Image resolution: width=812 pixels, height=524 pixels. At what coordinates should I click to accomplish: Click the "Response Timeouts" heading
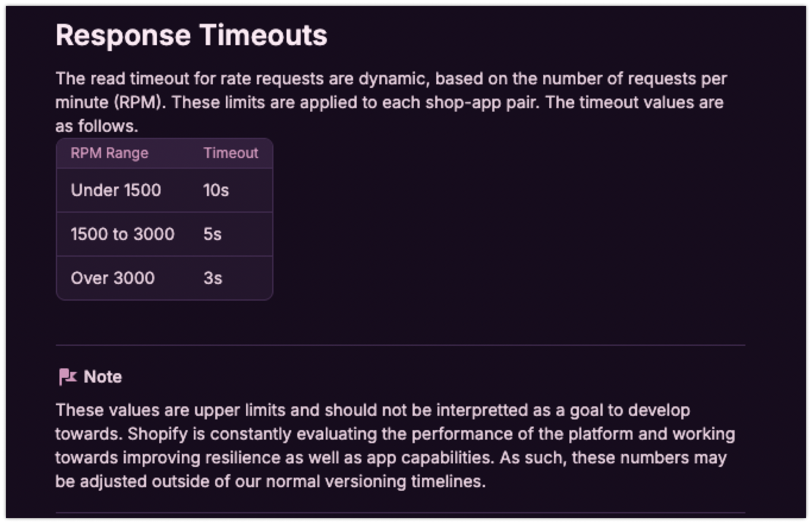point(191,35)
